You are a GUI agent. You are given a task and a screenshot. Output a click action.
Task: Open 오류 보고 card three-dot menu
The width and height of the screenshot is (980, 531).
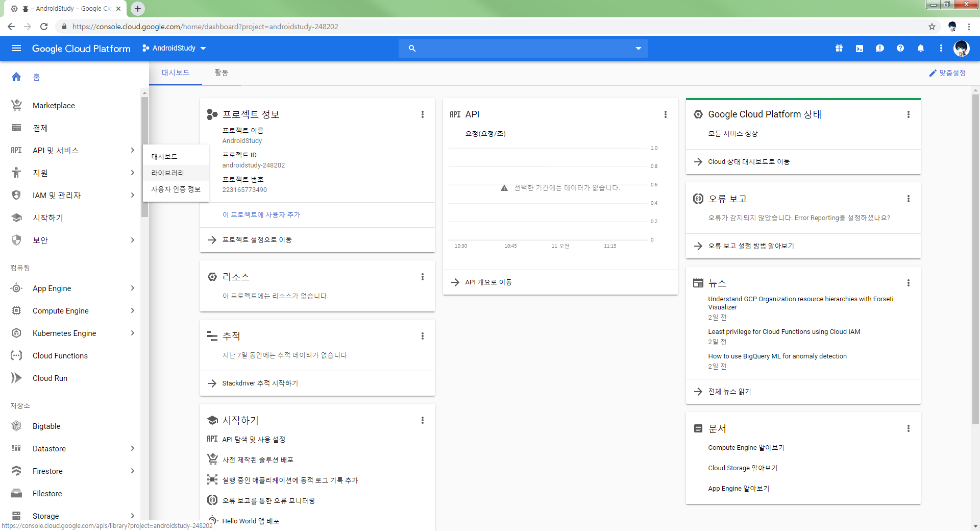pyautogui.click(x=909, y=199)
